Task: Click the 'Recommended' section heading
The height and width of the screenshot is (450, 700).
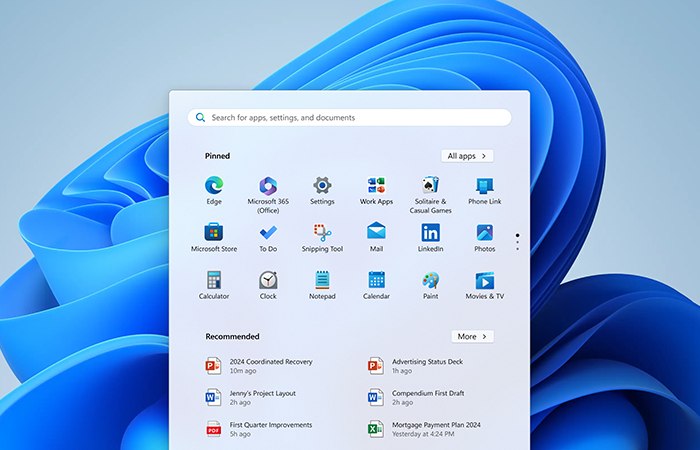Action: (232, 336)
